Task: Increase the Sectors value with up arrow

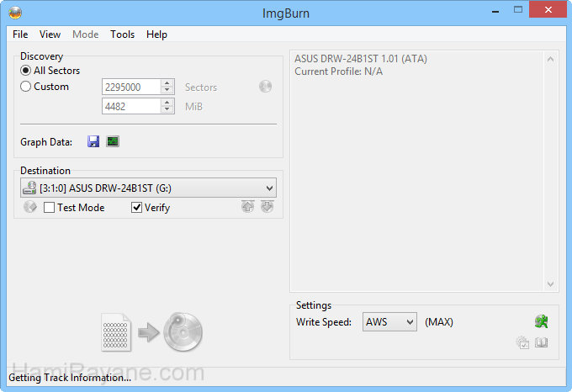Action: click(x=167, y=82)
